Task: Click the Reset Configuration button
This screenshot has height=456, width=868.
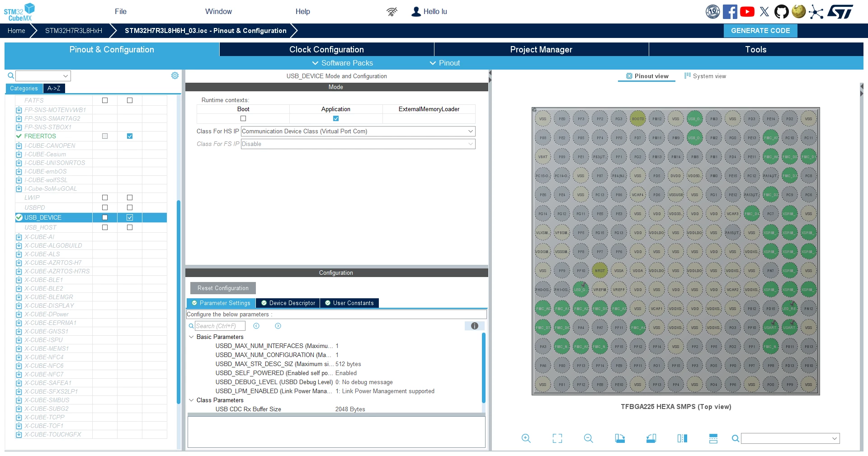Action: tap(223, 288)
